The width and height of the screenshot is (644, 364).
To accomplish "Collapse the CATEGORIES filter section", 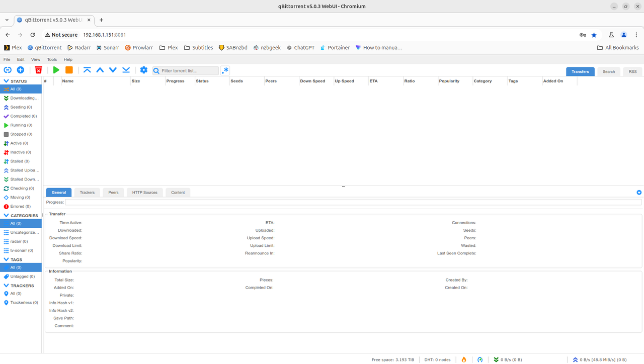I will pos(7,215).
